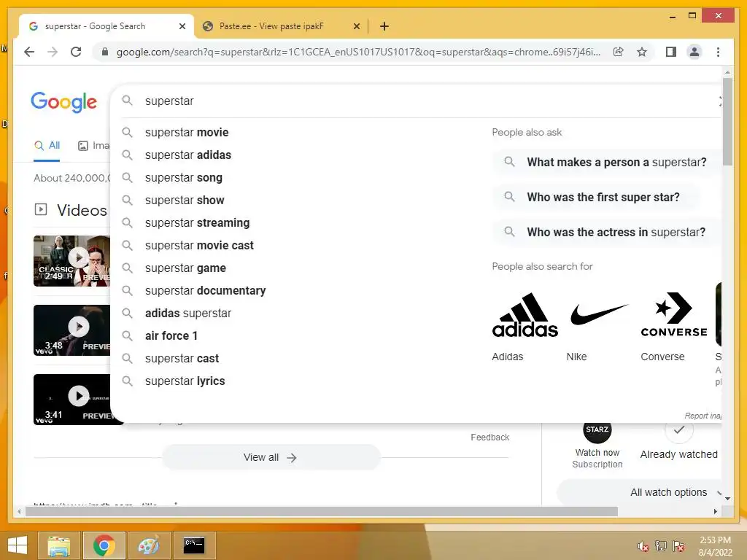Mark as Already watched
Image resolution: width=747 pixels, height=560 pixels.
[678, 443]
